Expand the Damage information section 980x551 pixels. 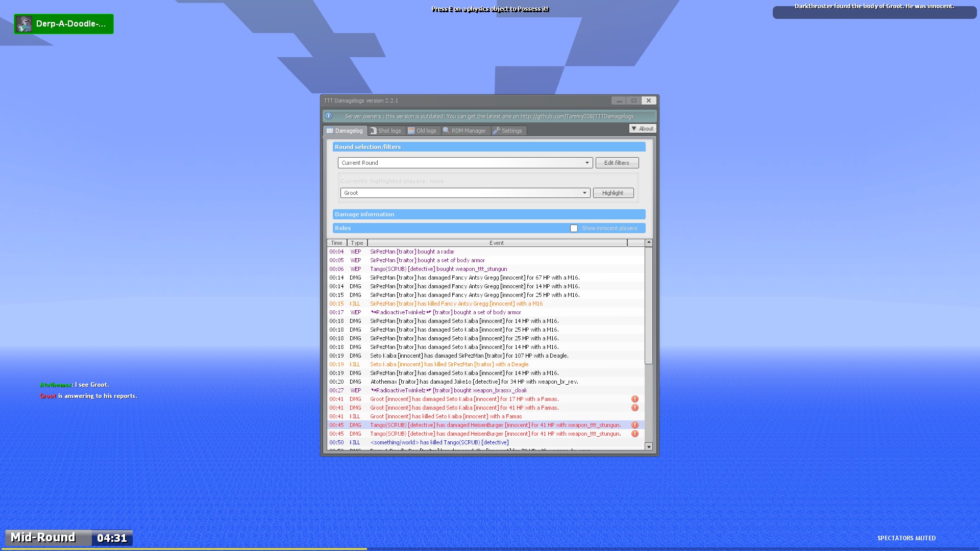[488, 214]
